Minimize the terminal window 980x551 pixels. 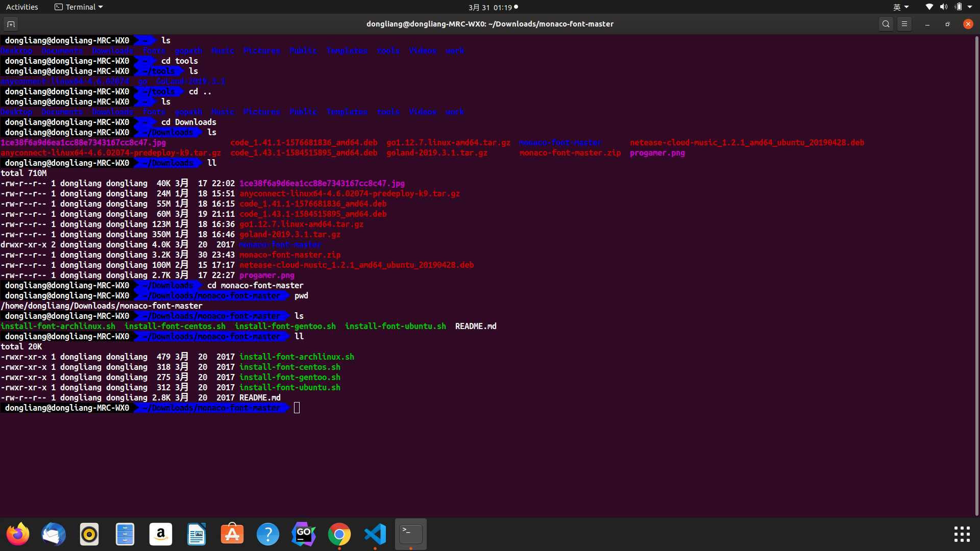coord(927,24)
